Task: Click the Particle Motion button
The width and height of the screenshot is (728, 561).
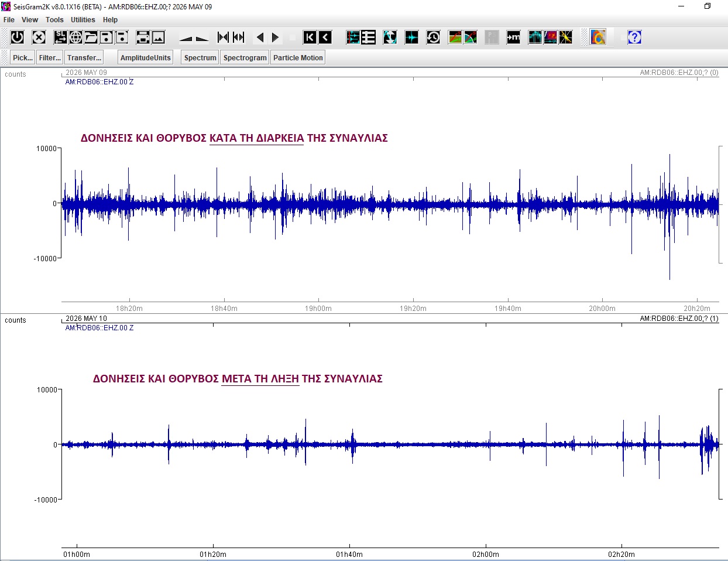Action: pyautogui.click(x=298, y=57)
